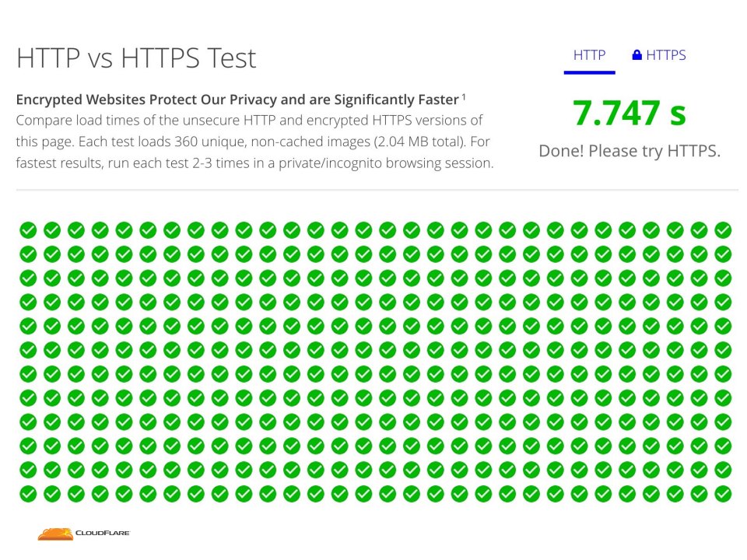Click the first checkmark in the second row
The width and height of the screenshot is (747, 560).
click(28, 254)
